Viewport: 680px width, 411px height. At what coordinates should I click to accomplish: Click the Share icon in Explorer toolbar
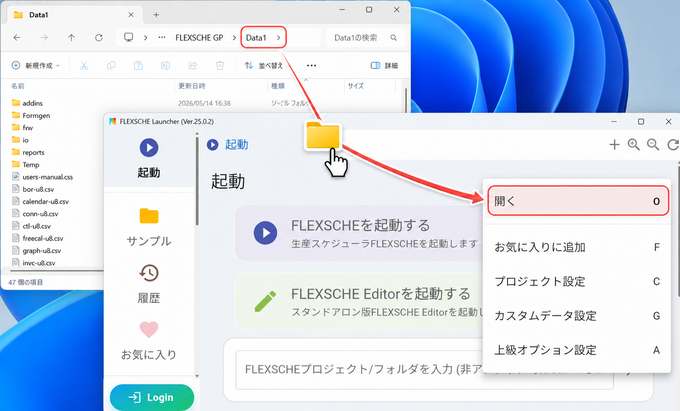click(193, 65)
